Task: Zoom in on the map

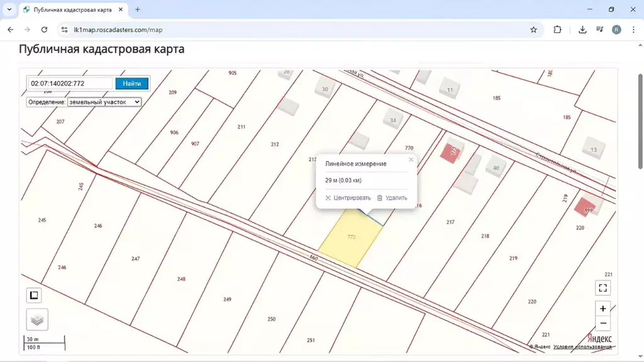Action: click(x=602, y=308)
